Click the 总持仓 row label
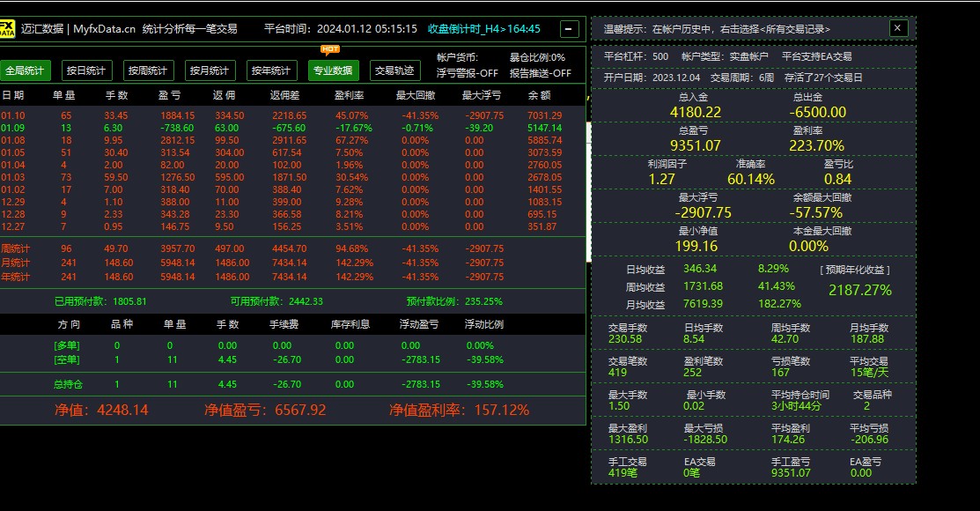The width and height of the screenshot is (980, 511). tap(68, 385)
